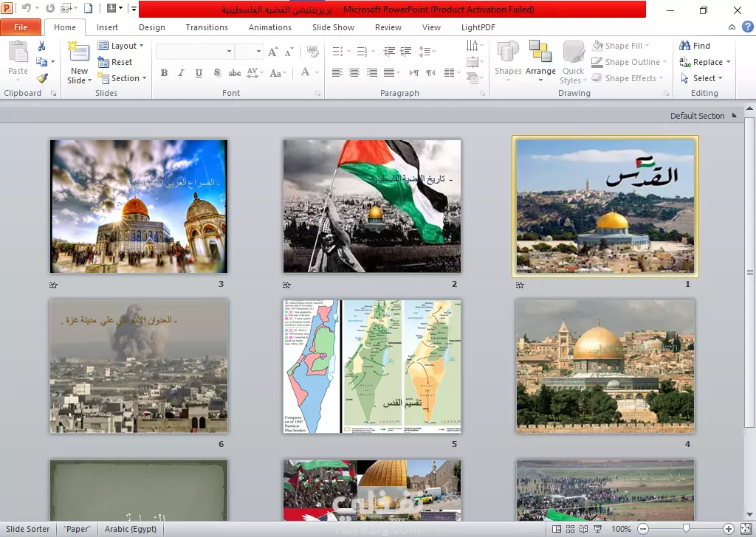Align text right
The height and width of the screenshot is (537, 756).
point(372,73)
